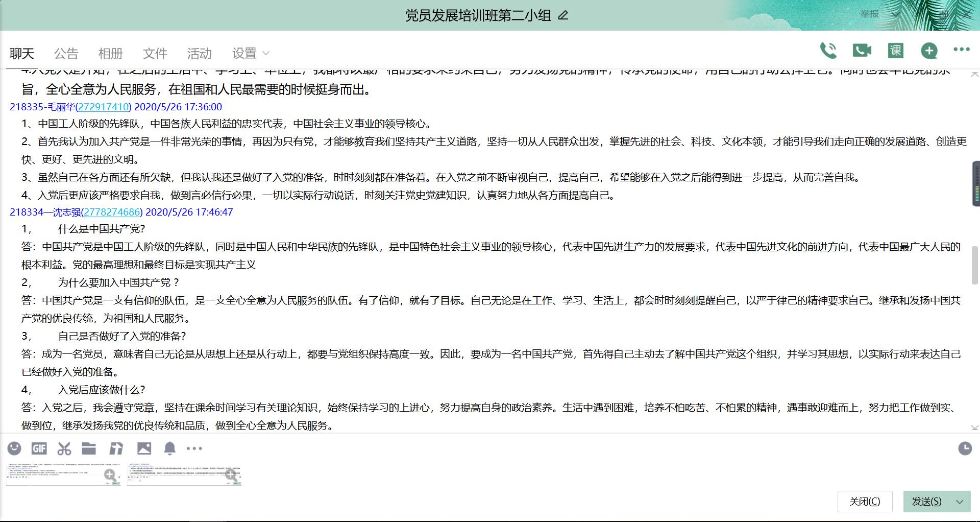Start a group video call
The image size is (980, 522).
coord(862,50)
